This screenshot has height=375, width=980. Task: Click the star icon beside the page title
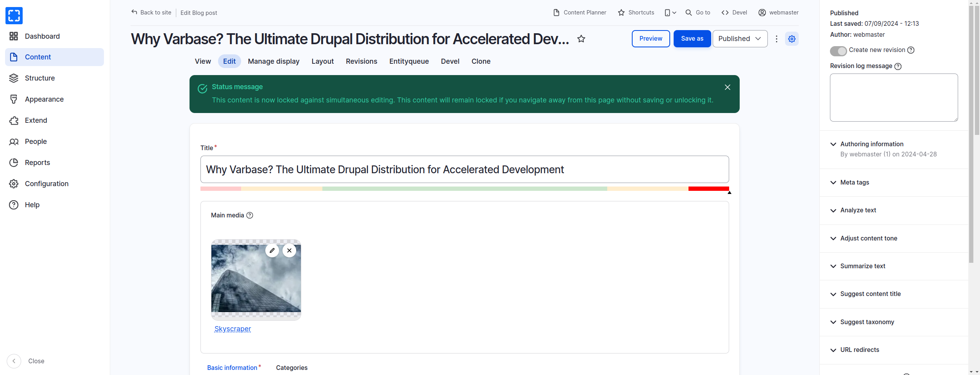coord(581,39)
